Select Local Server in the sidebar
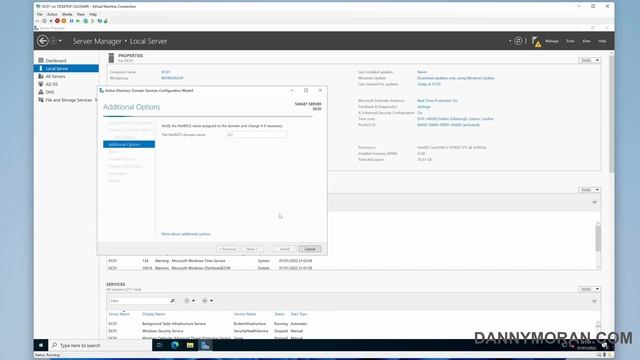Viewport: 640px width, 360px height. coord(66,68)
